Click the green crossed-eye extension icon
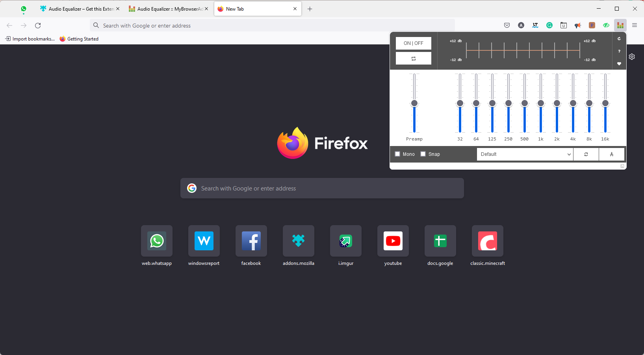The image size is (644, 355). coord(606,25)
